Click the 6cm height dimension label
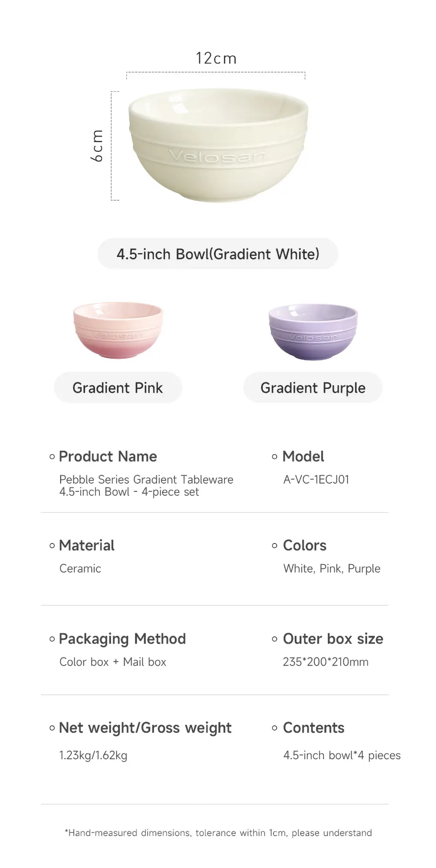Image resolution: width=436 pixels, height=868 pixels. click(97, 146)
